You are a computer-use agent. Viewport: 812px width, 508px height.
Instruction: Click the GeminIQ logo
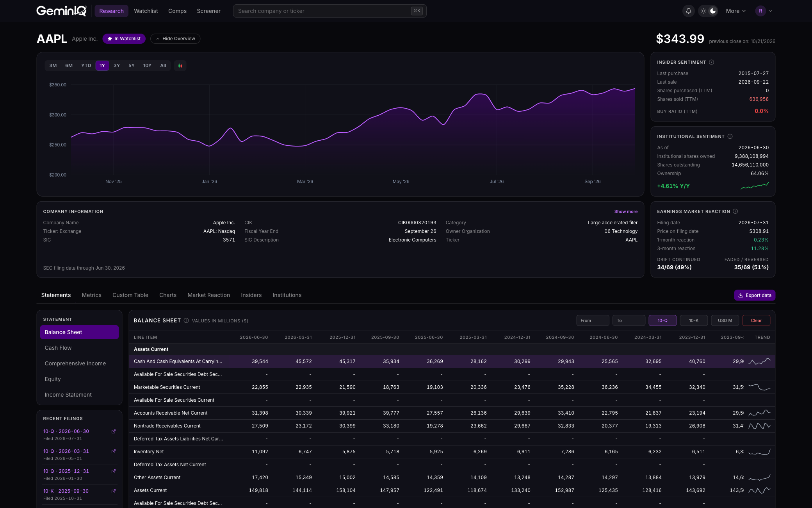click(x=61, y=11)
